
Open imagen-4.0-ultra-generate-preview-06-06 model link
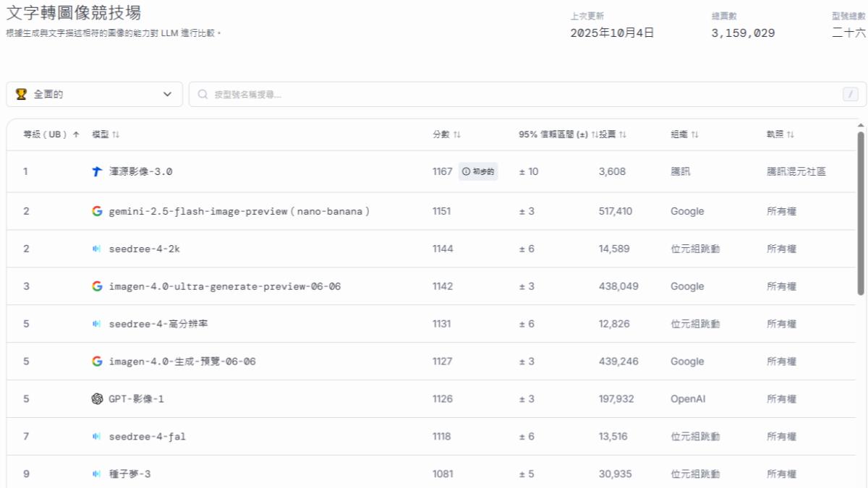[225, 286]
